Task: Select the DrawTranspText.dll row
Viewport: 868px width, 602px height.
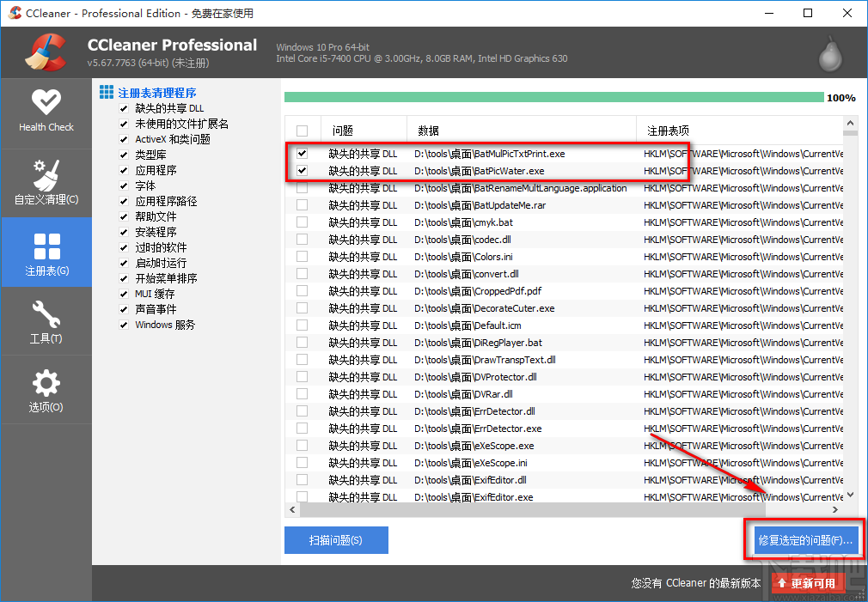Action: [564, 360]
